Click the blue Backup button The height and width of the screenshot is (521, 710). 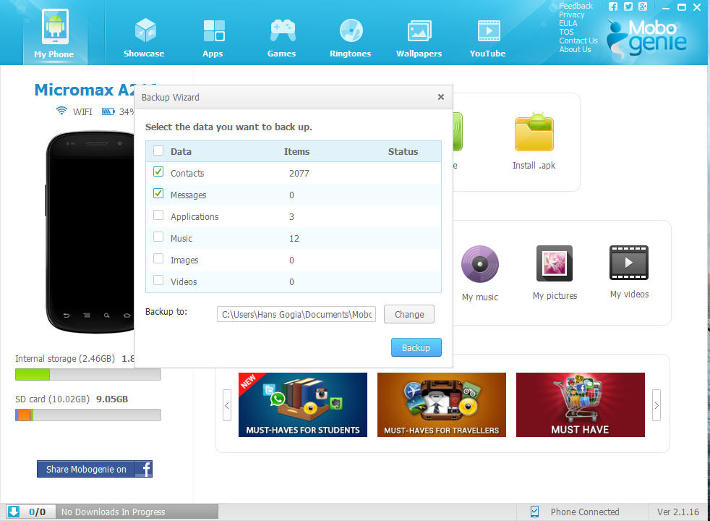click(416, 348)
